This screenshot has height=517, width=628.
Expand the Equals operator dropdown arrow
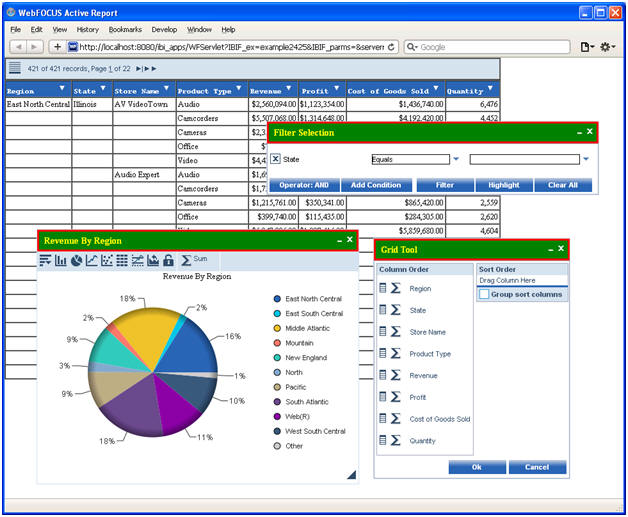click(x=456, y=159)
